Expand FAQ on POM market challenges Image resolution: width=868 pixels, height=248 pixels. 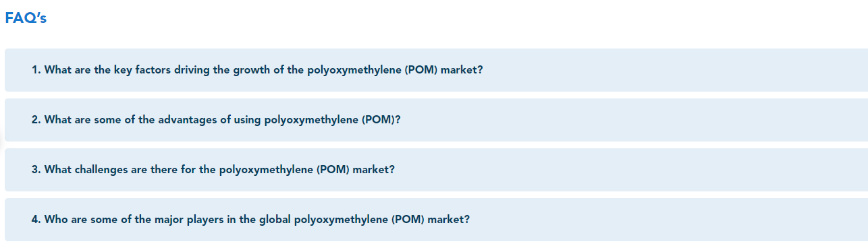pyautogui.click(x=436, y=170)
